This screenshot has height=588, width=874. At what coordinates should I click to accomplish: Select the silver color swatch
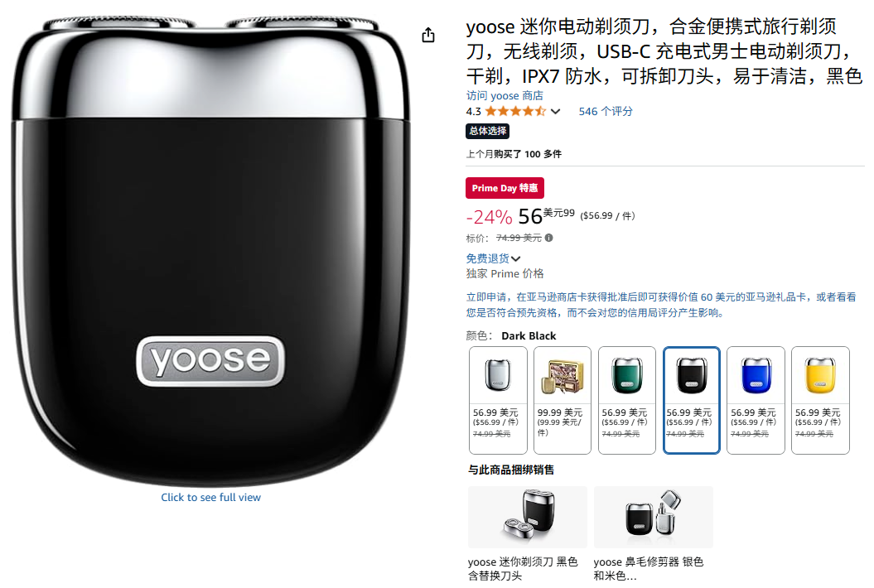pyautogui.click(x=499, y=400)
